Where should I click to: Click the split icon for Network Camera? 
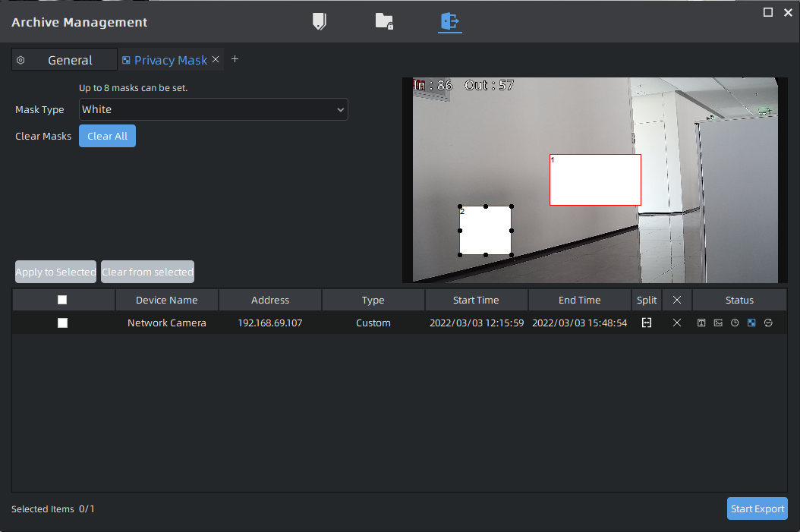pos(647,323)
